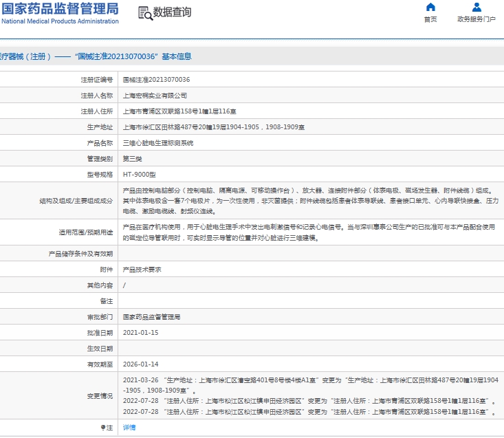Click the 首页 label text
Screen dimensions: 504x438
tap(430, 19)
